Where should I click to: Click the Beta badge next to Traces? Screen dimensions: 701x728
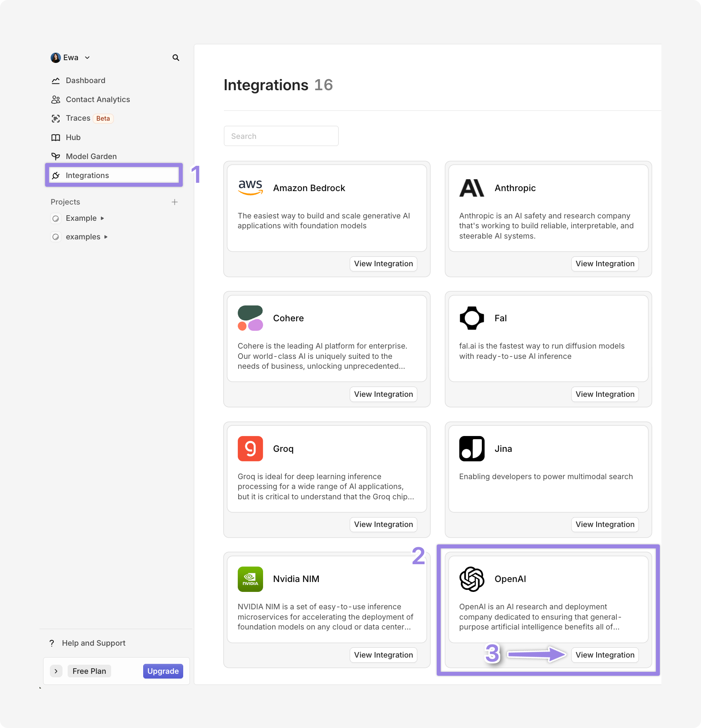click(x=103, y=119)
